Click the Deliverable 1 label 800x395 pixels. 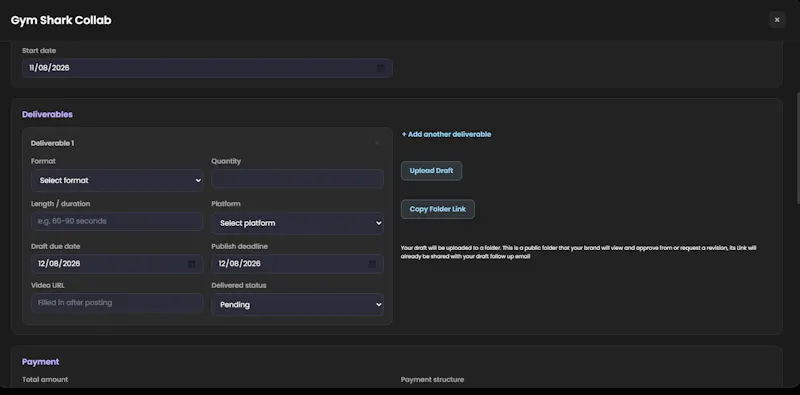[x=53, y=143]
